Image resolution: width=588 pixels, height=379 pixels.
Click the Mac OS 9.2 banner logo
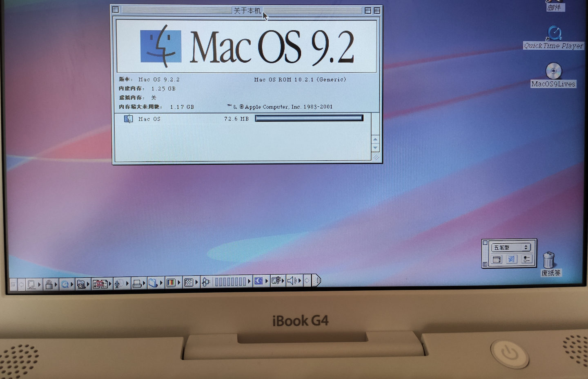click(x=247, y=47)
